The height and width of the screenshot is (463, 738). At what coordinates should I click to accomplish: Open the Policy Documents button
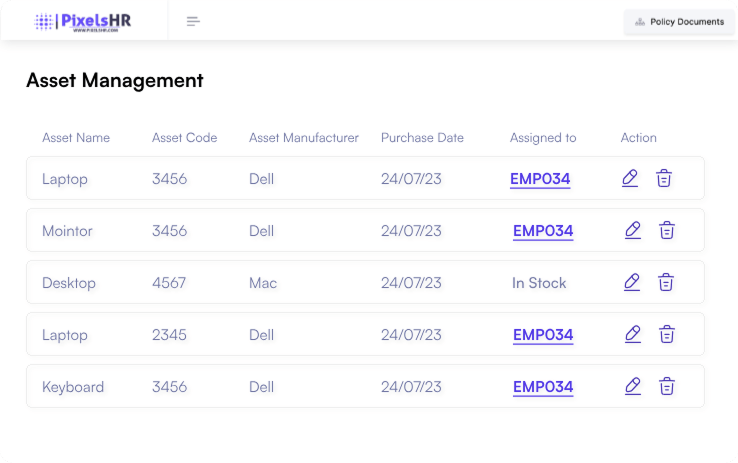click(x=679, y=21)
